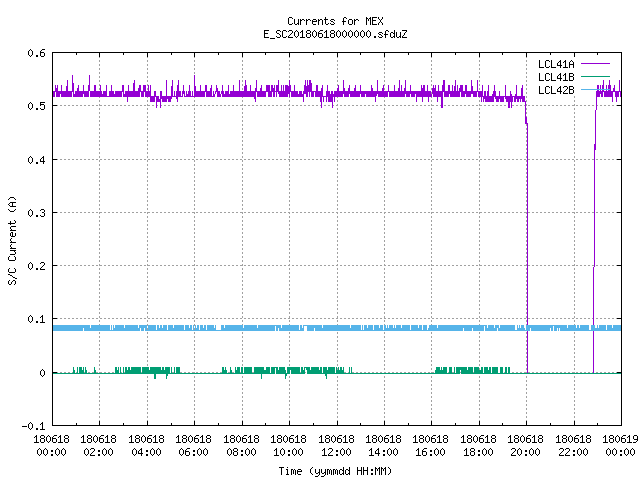The image size is (640, 480).
Task: Click the blue LCL42B legend line sample
Action: [595, 89]
